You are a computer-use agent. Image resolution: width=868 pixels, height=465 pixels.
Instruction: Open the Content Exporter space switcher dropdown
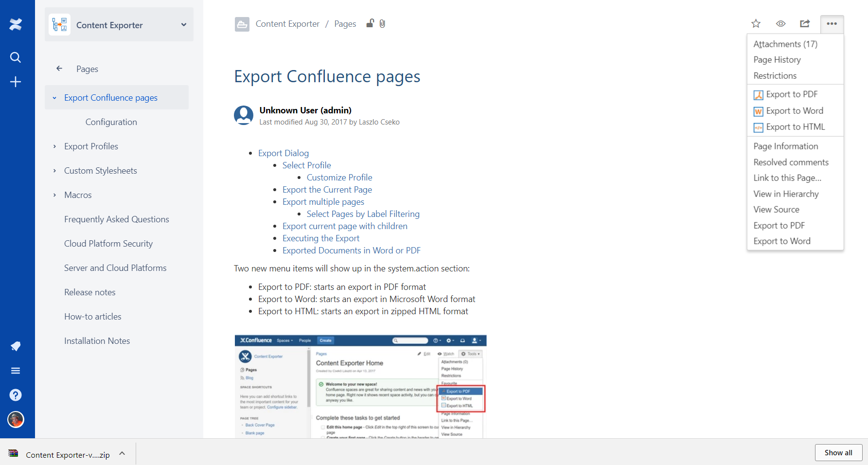(183, 24)
